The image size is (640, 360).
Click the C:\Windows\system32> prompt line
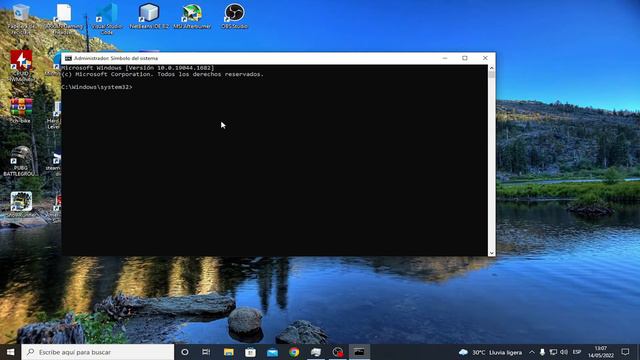coord(97,87)
